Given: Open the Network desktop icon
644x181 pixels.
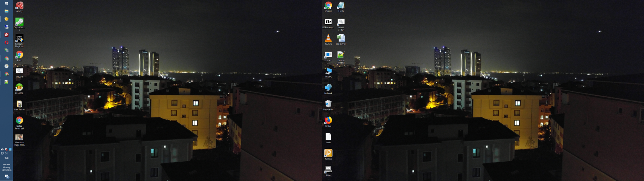Looking at the screenshot, I should point(328,87).
